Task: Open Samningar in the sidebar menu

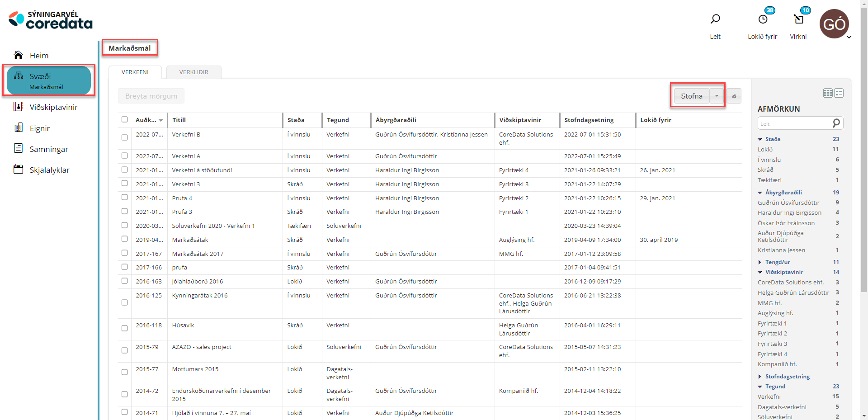Action: click(x=49, y=149)
